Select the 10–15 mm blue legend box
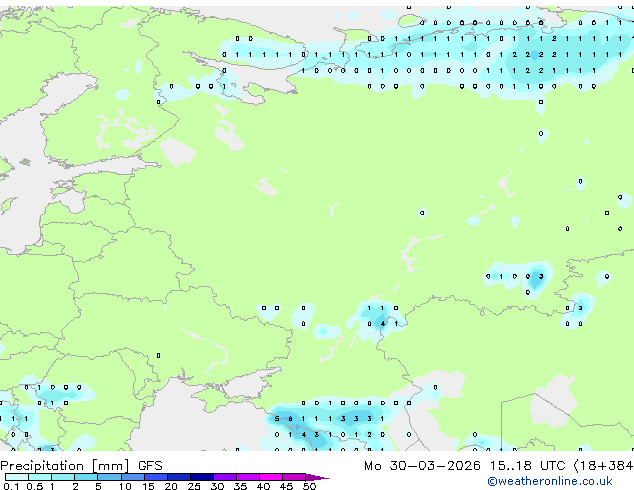The height and width of the screenshot is (490, 634). pyautogui.click(x=132, y=477)
